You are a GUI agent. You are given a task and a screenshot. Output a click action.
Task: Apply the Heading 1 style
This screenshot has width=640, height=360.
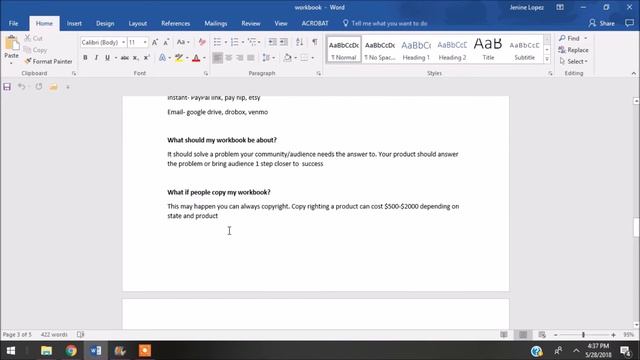pyautogui.click(x=416, y=50)
